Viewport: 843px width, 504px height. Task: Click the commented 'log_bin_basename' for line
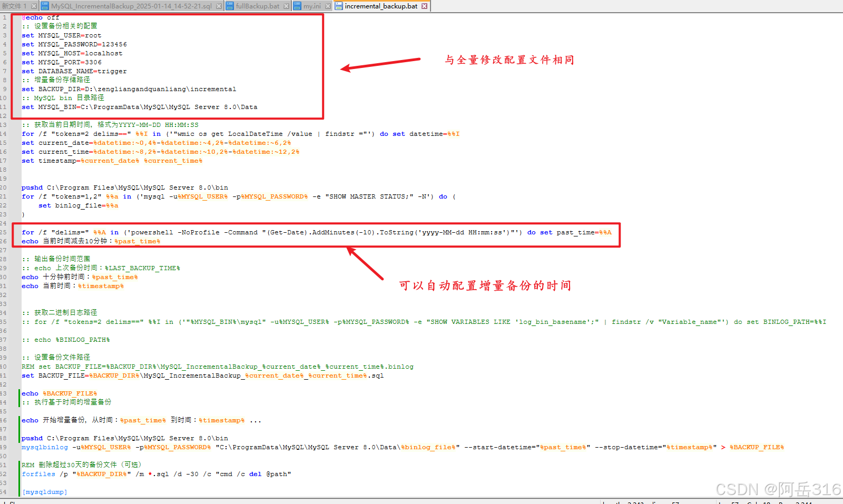(424, 322)
